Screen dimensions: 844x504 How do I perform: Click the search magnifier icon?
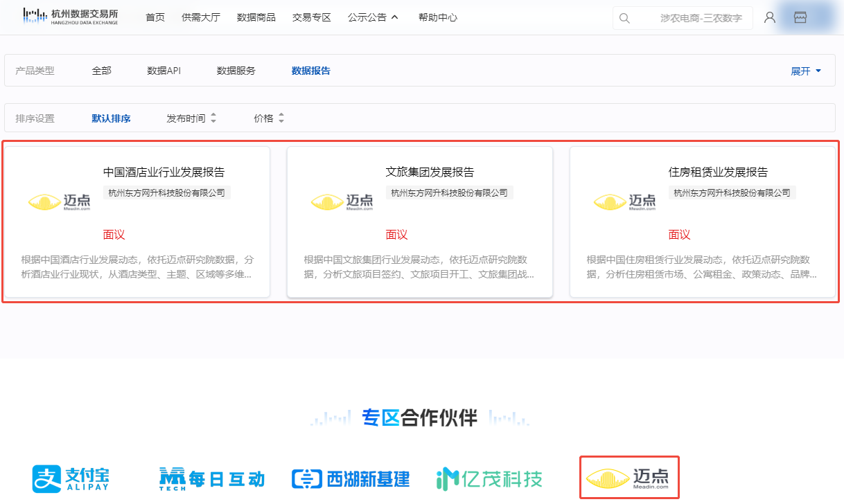(624, 17)
